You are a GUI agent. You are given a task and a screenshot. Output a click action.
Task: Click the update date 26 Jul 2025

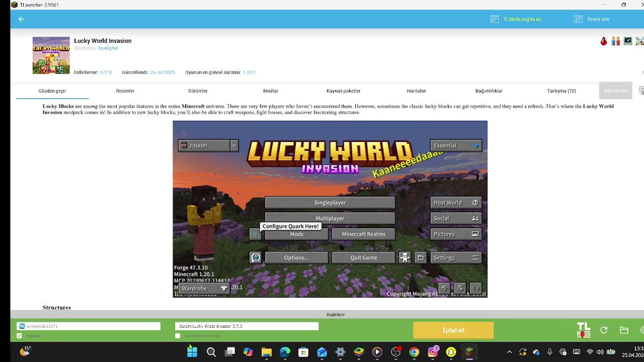coord(163,72)
